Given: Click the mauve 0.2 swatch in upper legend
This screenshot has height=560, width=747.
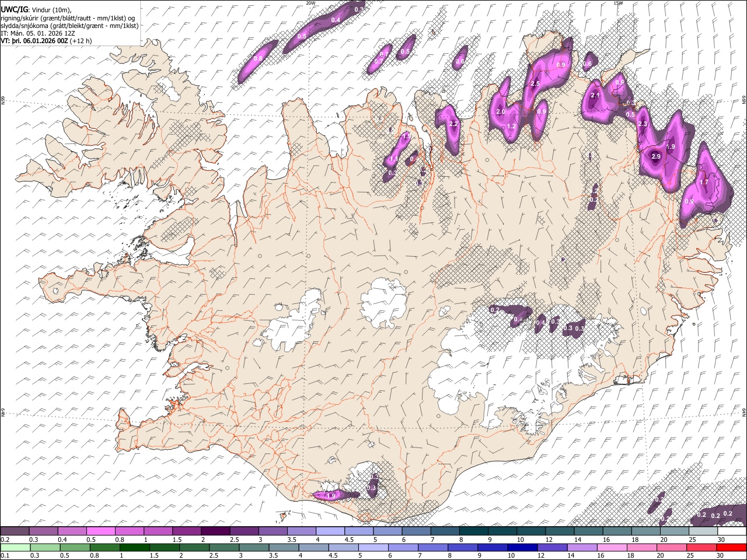Looking at the screenshot, I should click(15, 531).
